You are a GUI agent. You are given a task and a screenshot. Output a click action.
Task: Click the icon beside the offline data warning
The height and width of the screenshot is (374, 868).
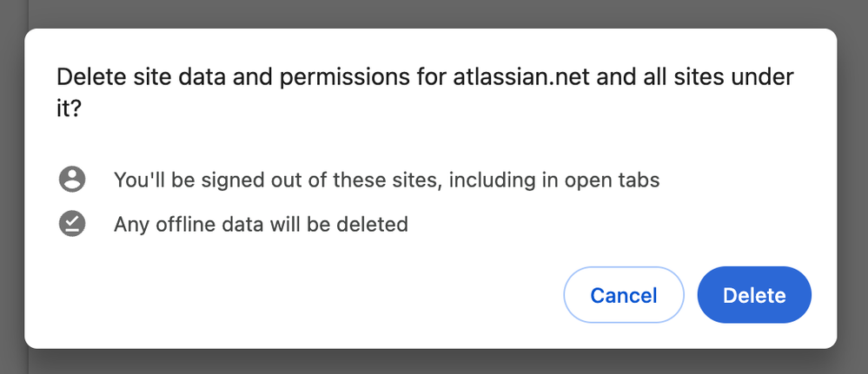(x=72, y=224)
